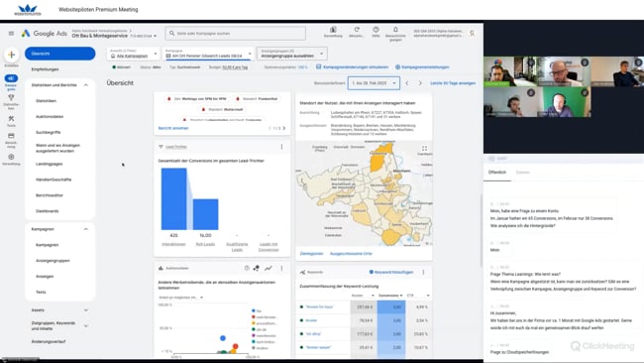Open the Keywords card three-dot menu
The width and height of the screenshot is (644, 363).
click(x=423, y=272)
